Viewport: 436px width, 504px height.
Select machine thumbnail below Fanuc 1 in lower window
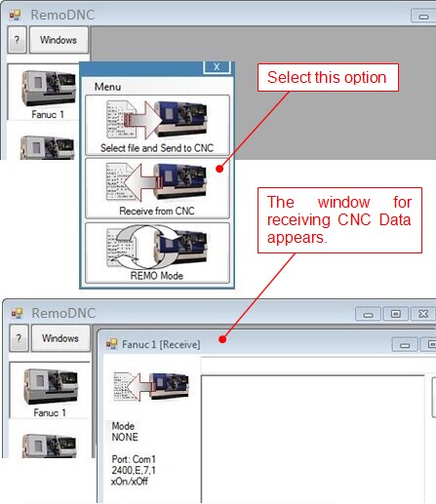[50, 446]
